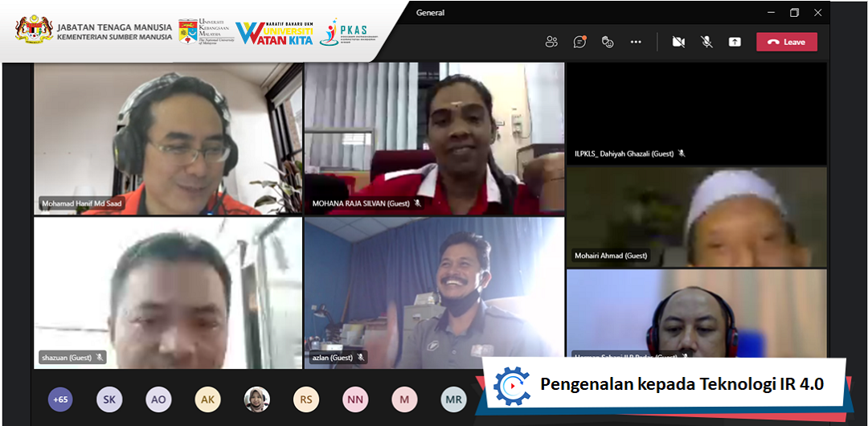Select MOHANA RAJA SILVAN video tile
The width and height of the screenshot is (868, 426).
434,137
